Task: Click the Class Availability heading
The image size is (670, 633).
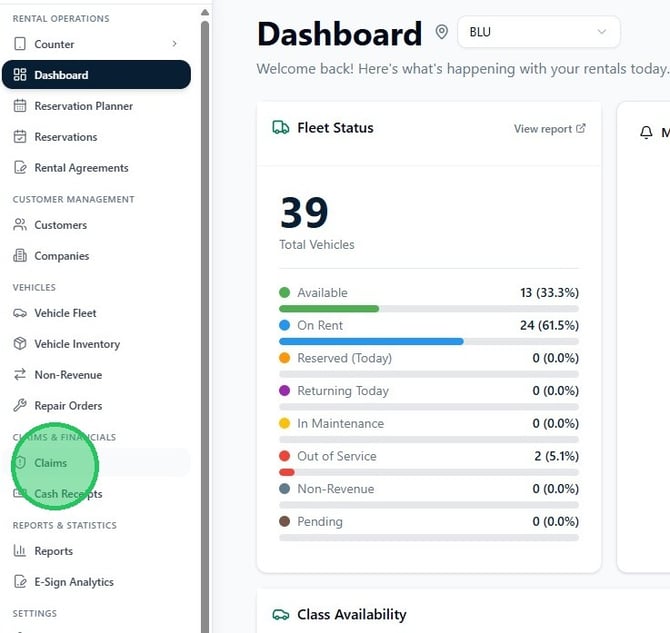Action: [x=352, y=615]
